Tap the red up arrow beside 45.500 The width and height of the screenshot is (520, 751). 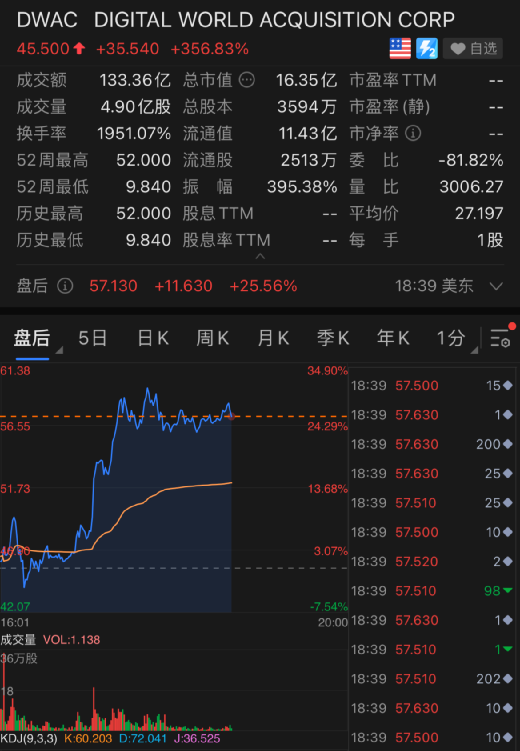pos(79,48)
